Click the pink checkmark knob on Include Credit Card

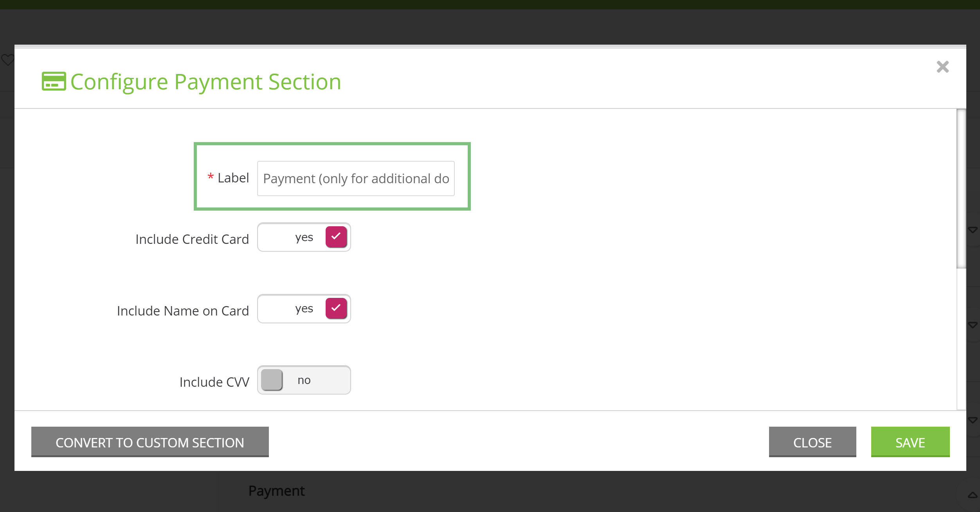point(336,237)
